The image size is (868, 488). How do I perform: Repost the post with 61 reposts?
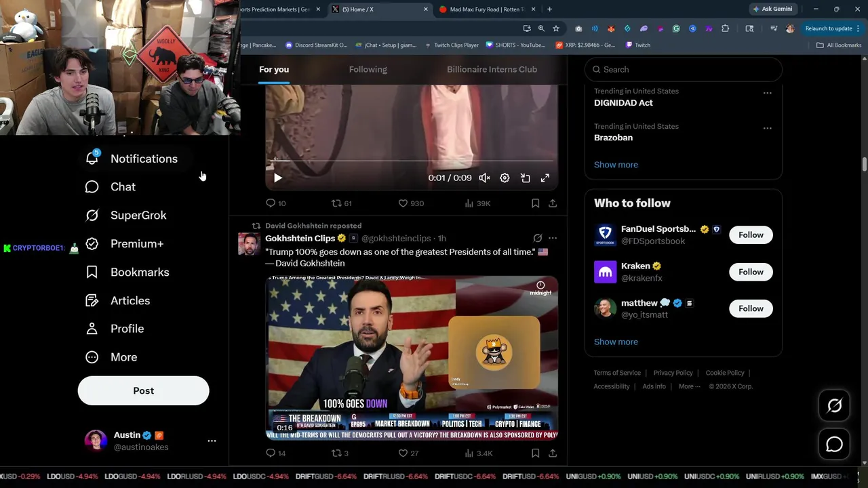click(341, 203)
